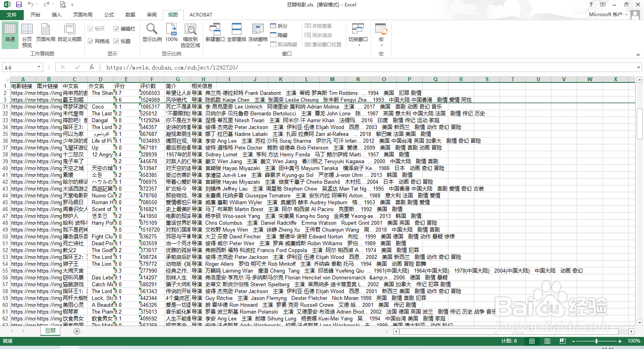This screenshot has width=644, height=349.
Task: Click the 100% zoom level in status bar
Action: [634, 341]
